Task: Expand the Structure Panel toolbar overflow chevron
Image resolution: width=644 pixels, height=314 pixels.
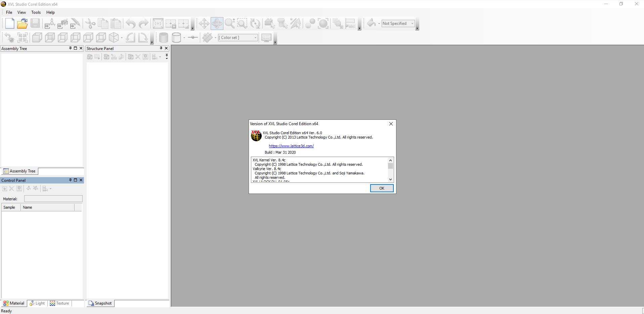Action: [x=167, y=56]
